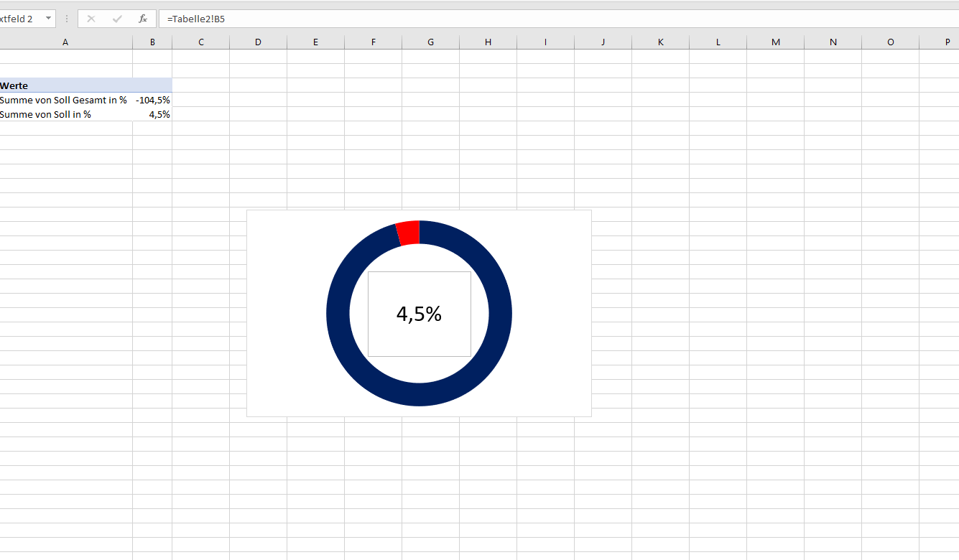Select column header G
Screen dimensions: 959x560
[430, 42]
